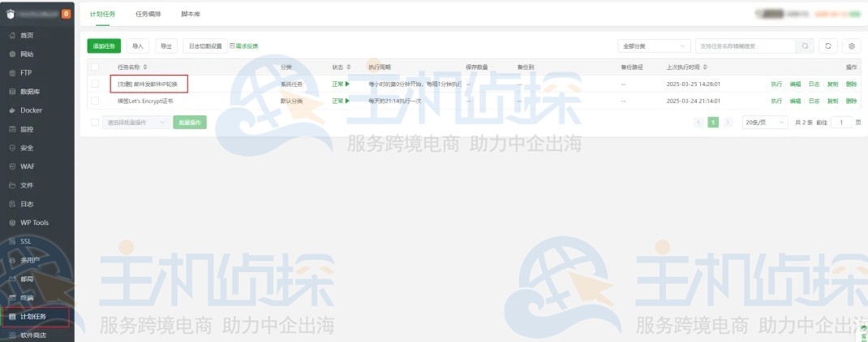The width and height of the screenshot is (868, 342).
Task: Toggle 正常 status of 续签Let's Encrypt证书 task
Action: coord(341,102)
